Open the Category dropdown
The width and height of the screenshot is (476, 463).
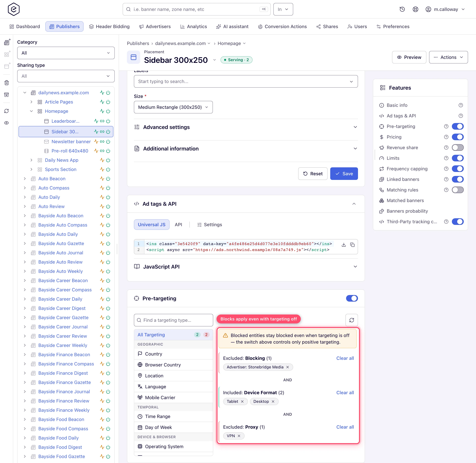pyautogui.click(x=66, y=53)
